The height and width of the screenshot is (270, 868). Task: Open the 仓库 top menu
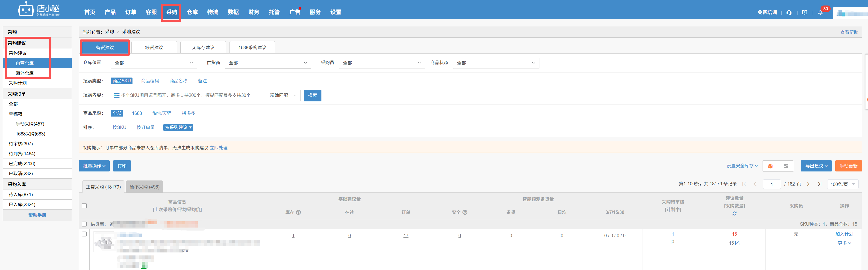[192, 12]
